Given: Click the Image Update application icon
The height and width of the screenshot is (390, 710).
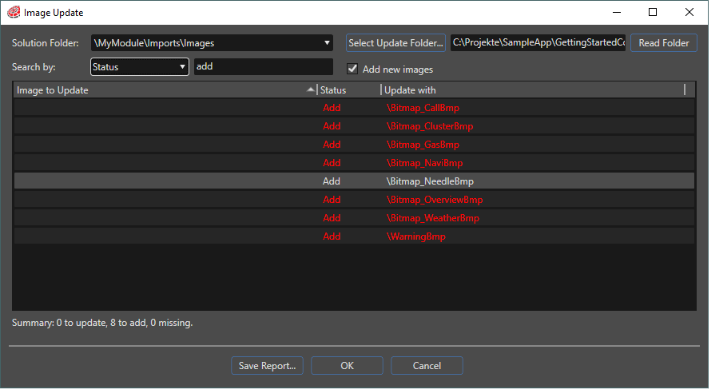Looking at the screenshot, I should [14, 12].
